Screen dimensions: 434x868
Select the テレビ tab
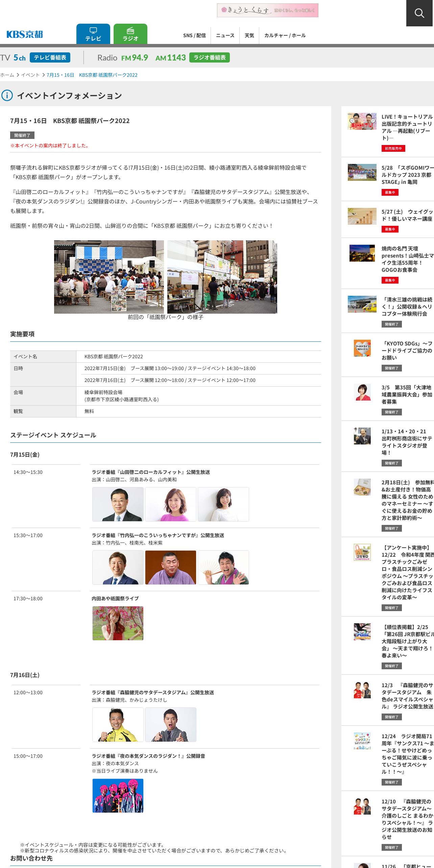point(93,34)
